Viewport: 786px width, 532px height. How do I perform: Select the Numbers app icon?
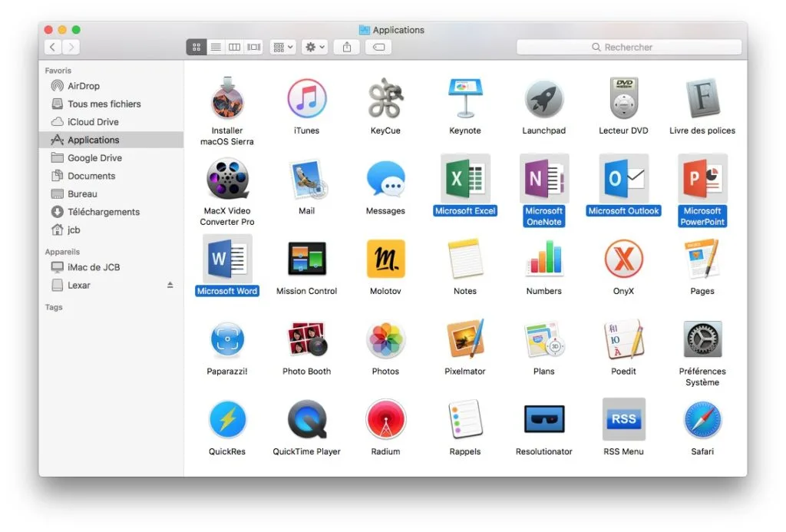(544, 259)
